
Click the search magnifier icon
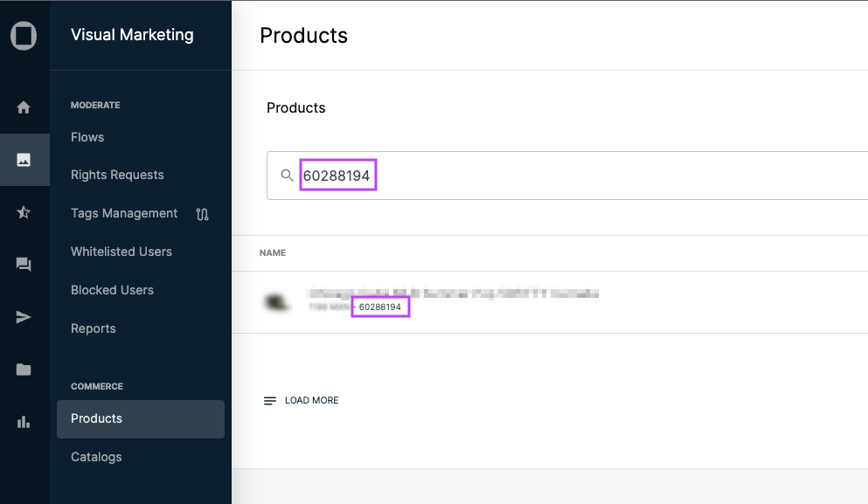287,176
